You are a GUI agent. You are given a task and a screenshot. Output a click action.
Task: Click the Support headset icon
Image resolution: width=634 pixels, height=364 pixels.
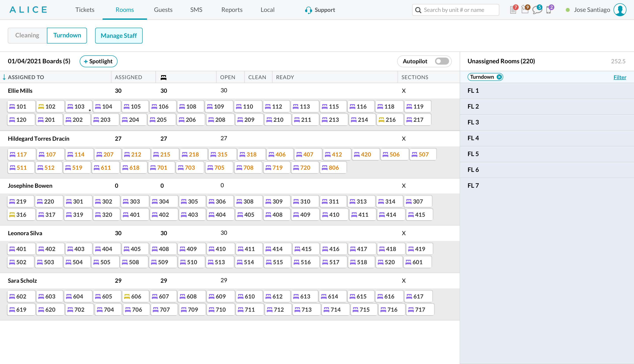pyautogui.click(x=308, y=10)
